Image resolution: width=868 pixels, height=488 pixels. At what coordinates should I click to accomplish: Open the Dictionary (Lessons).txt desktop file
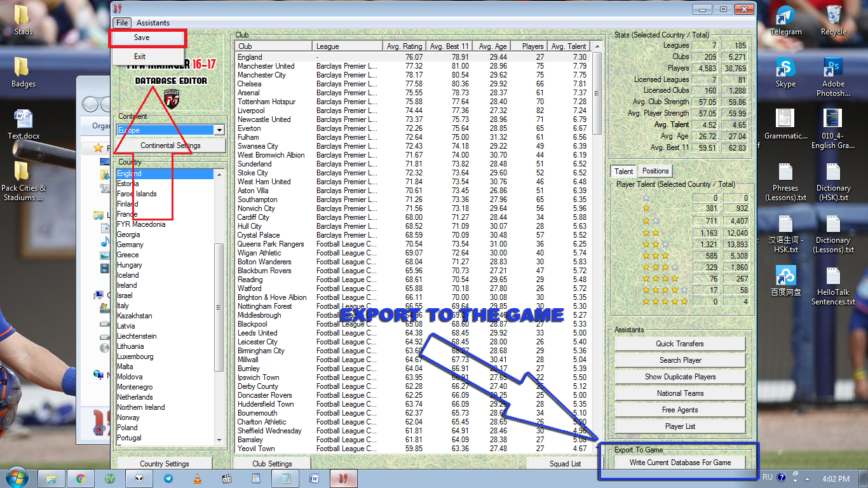coord(833,233)
